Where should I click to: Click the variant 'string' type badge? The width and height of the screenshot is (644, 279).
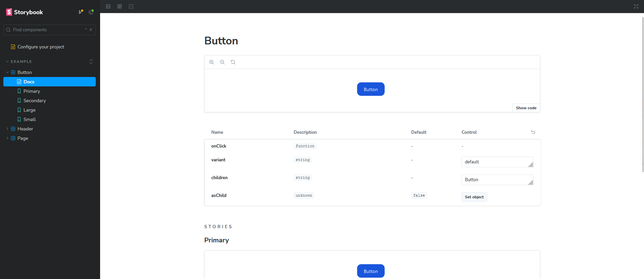pyautogui.click(x=303, y=160)
